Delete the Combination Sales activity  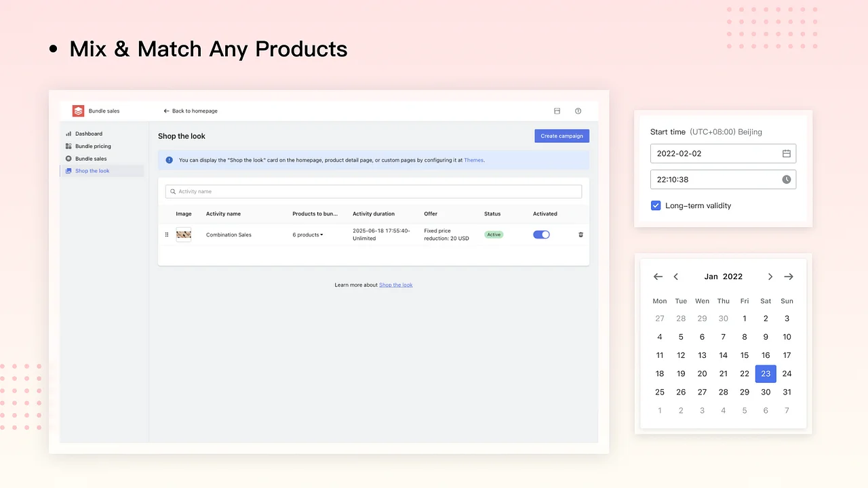click(580, 235)
